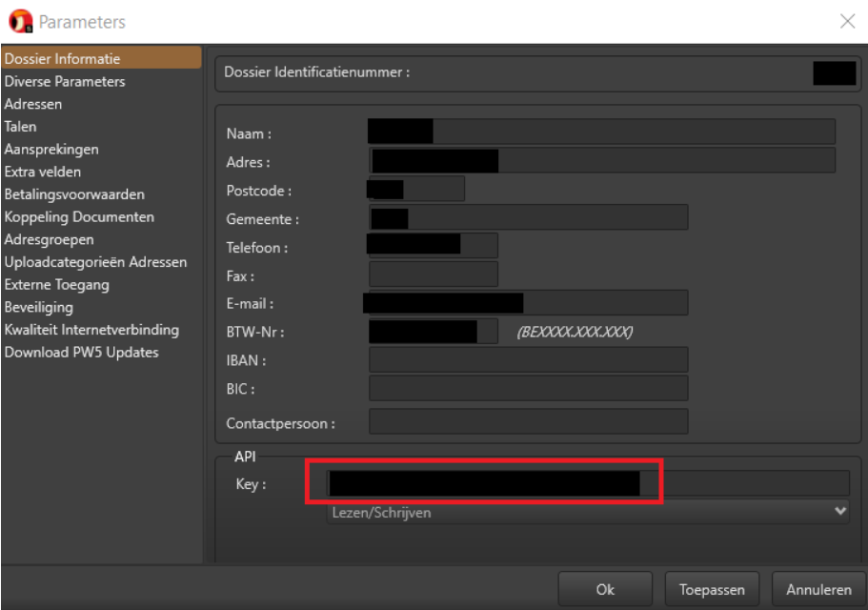The height and width of the screenshot is (610, 868).
Task: Close the Parameters window
Action: pos(847,22)
